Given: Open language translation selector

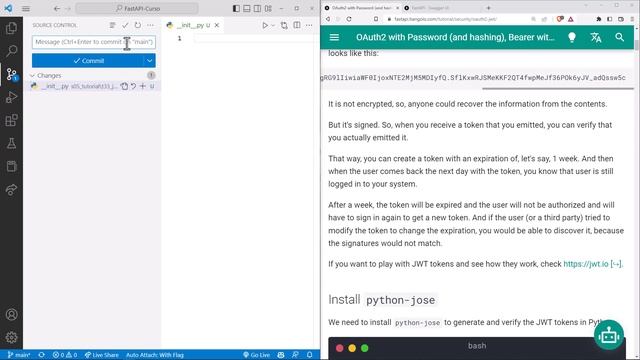Looking at the screenshot, I should (x=596, y=38).
